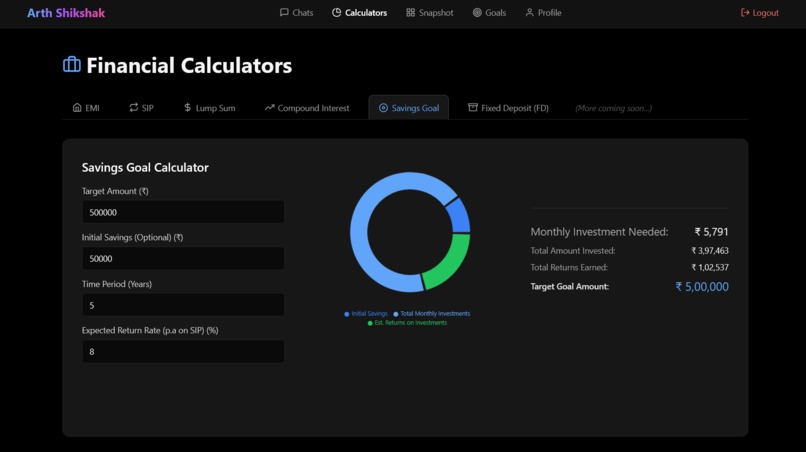Screen dimensions: 806x452
Task: Click the Initial Savings input field
Action: [183, 258]
